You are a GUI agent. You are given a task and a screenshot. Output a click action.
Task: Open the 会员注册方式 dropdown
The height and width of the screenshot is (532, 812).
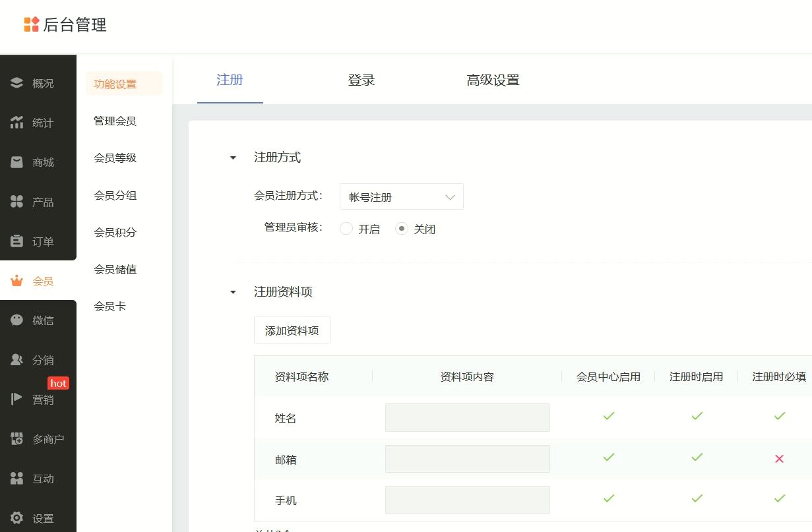[x=401, y=197]
